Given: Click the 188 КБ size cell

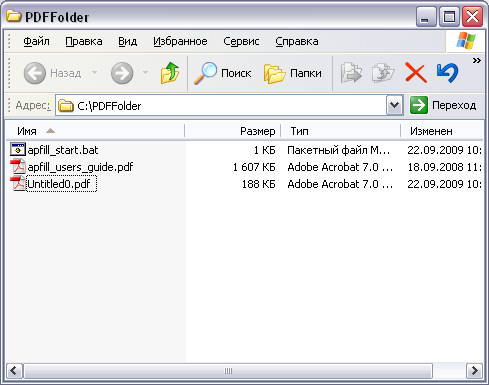Looking at the screenshot, I should pos(259,184).
